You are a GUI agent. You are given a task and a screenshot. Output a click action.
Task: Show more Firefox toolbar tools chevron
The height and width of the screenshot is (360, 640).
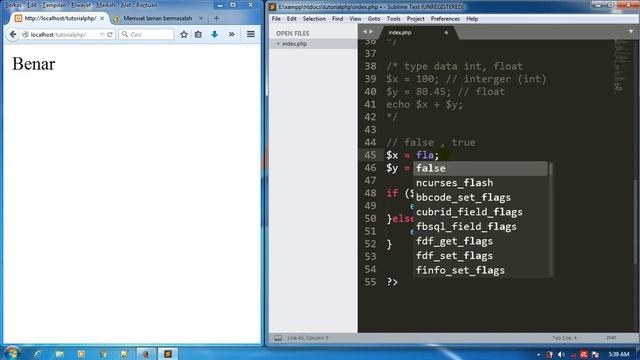231,35
